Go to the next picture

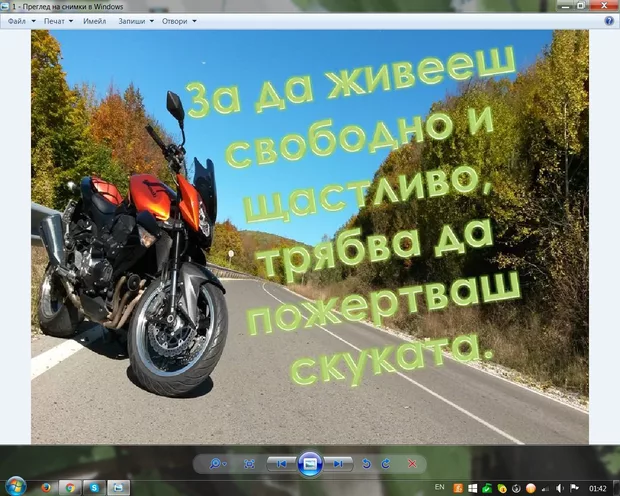(338, 464)
